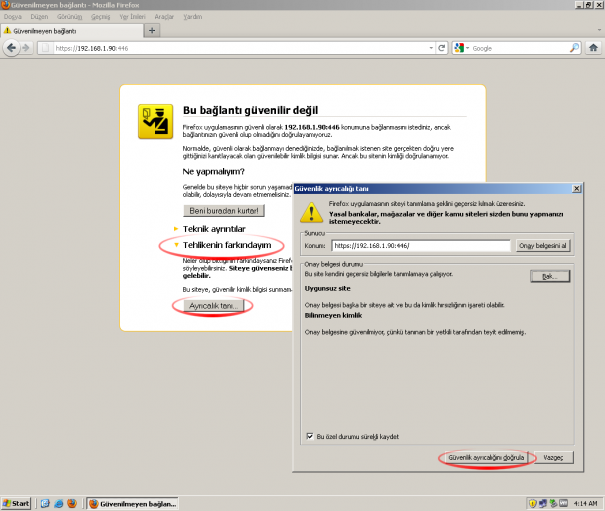Click the Bilinmeyen kimlik label
Image resolution: width=605 pixels, height=511 pixels.
(333, 315)
